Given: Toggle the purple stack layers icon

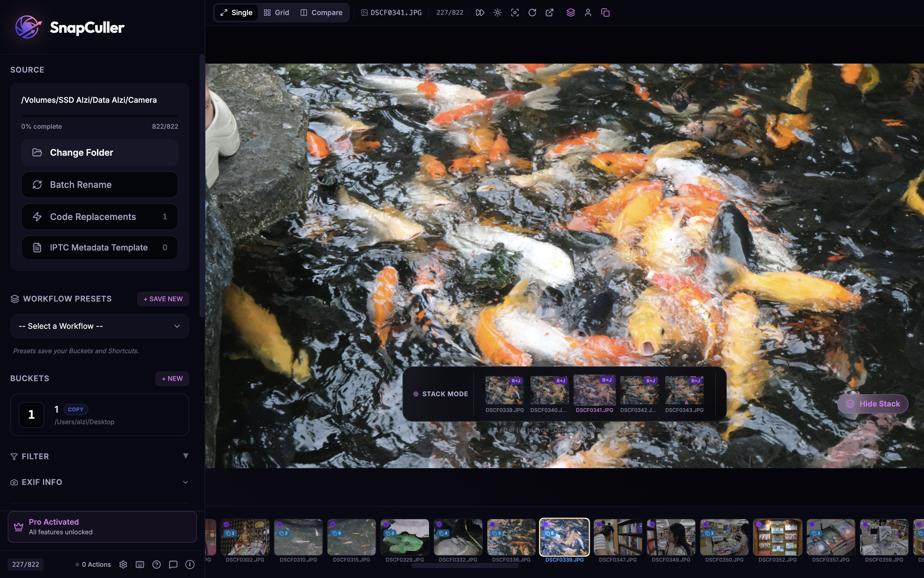Looking at the screenshot, I should [570, 13].
